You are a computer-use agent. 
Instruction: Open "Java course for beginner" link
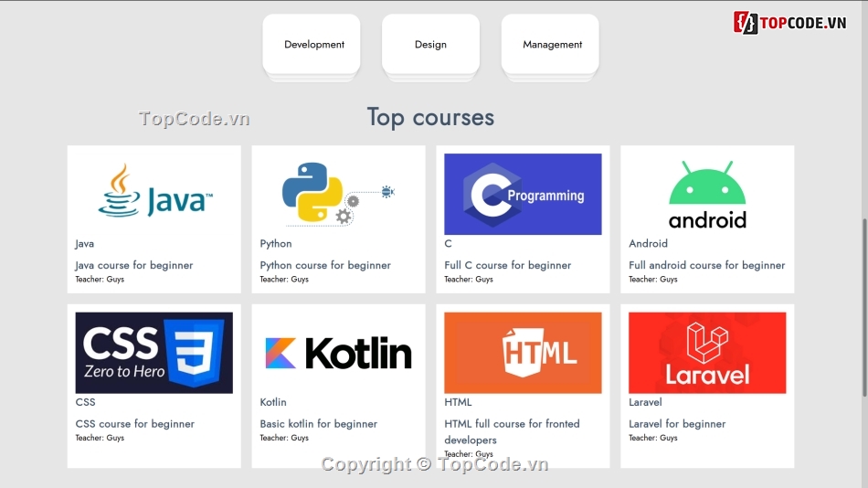coord(134,265)
